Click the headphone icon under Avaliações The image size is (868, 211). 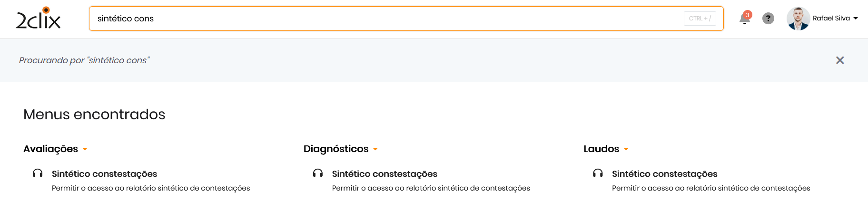[x=38, y=173]
